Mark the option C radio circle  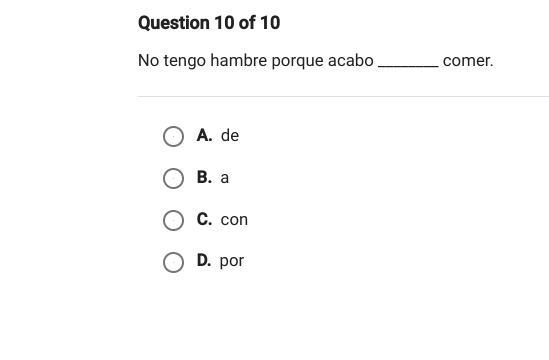173,220
